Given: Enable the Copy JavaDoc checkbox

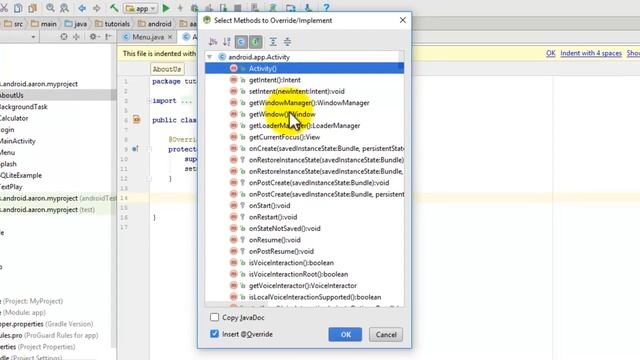Looking at the screenshot, I should coord(214,317).
